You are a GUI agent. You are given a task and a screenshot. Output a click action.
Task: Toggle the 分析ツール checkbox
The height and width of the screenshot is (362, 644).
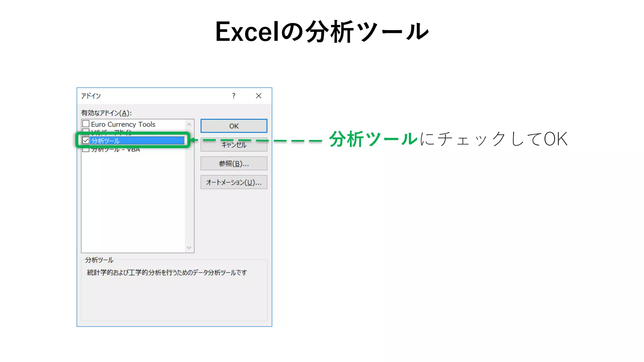point(86,140)
